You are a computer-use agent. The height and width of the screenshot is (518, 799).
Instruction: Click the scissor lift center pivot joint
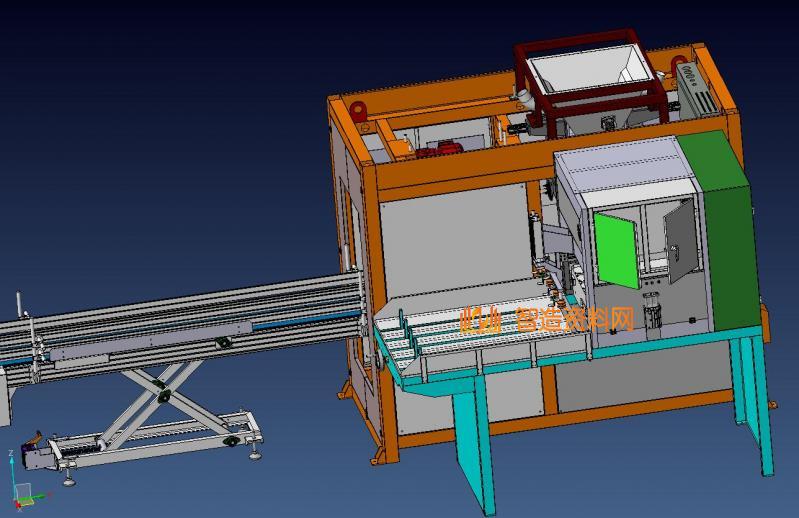tap(162, 397)
